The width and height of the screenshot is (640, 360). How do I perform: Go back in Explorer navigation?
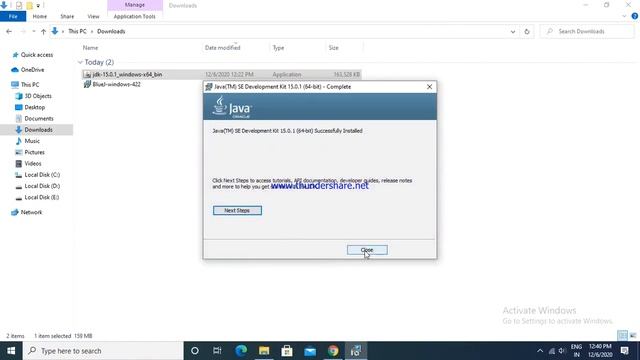(9, 31)
